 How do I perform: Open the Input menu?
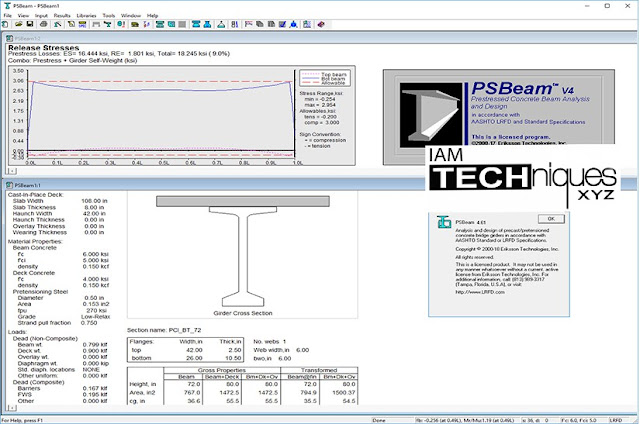41,16
